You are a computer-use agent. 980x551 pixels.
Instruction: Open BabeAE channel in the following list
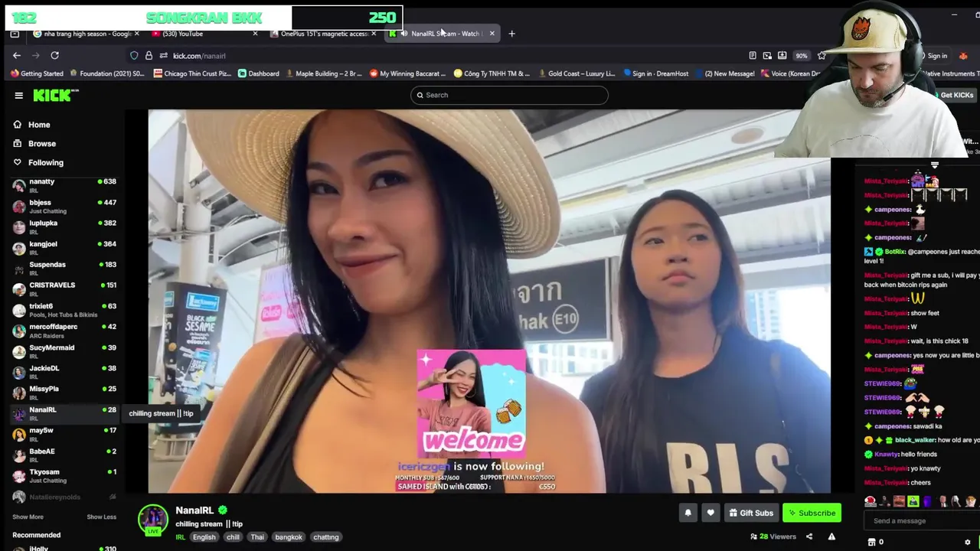[x=64, y=455]
